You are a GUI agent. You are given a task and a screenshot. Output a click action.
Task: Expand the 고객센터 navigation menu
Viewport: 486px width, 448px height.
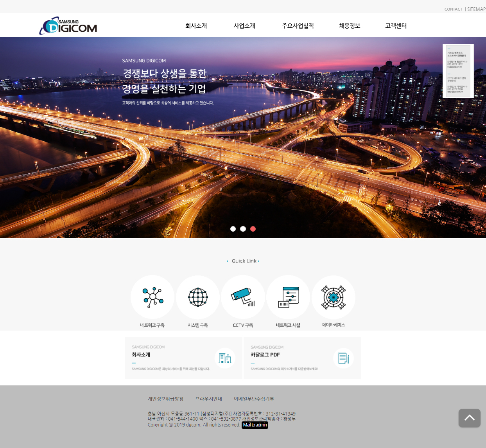pyautogui.click(x=396, y=26)
